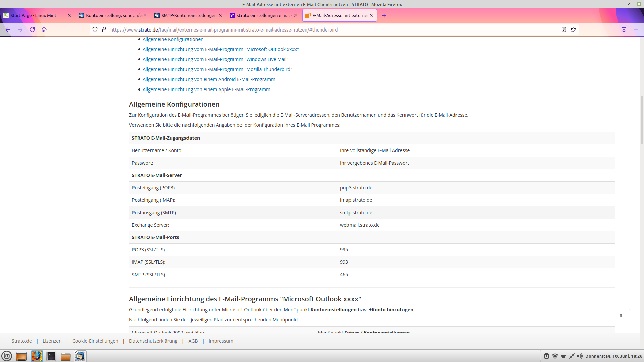Click the volume icon in tray
The width and height of the screenshot is (644, 362).
click(580, 356)
